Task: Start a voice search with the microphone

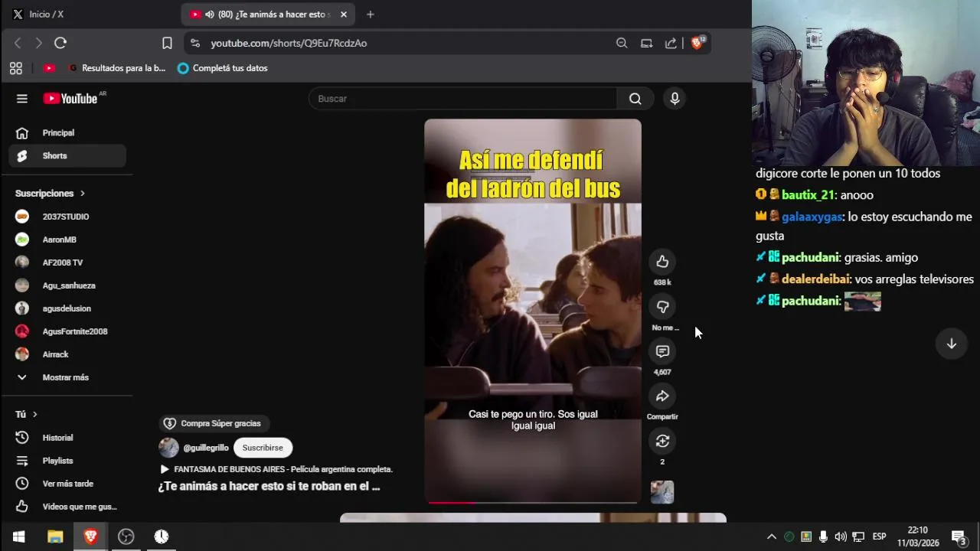Action: click(x=675, y=99)
